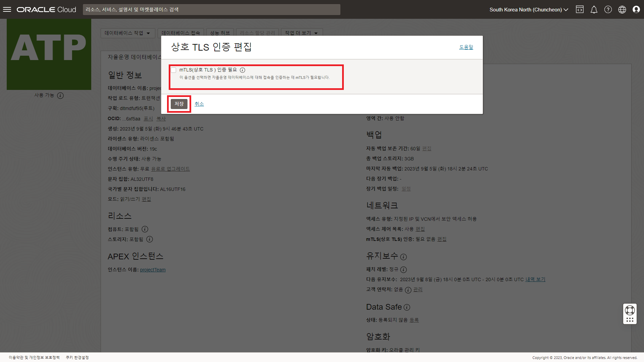Open the 도움말 link in dialog

pyautogui.click(x=466, y=47)
